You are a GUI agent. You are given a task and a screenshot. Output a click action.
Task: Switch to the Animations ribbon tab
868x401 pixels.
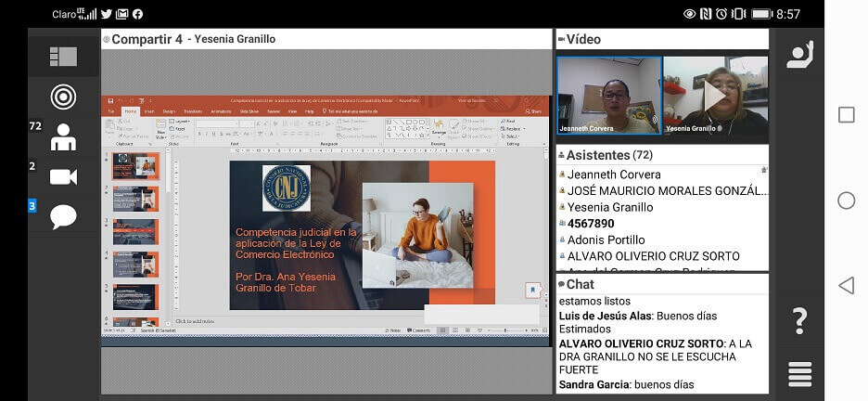(221, 111)
